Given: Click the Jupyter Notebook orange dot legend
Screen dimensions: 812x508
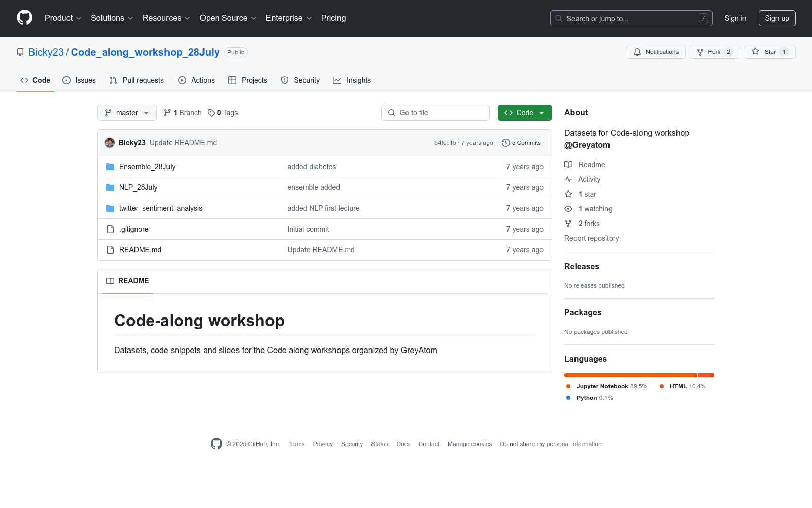Looking at the screenshot, I should click(x=568, y=386).
